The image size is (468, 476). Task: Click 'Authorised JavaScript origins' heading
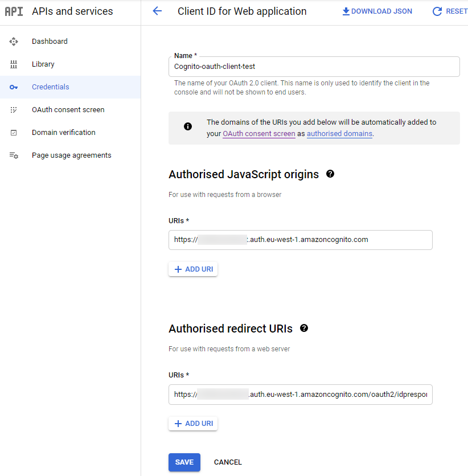click(244, 175)
